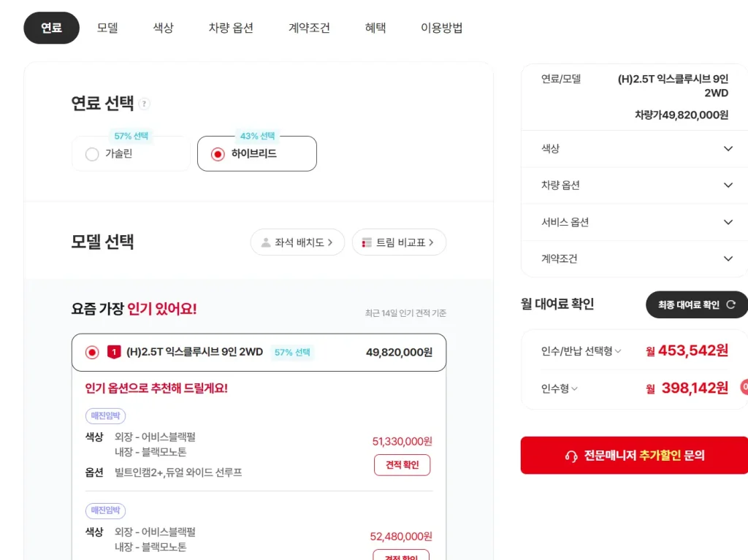
Task: Select the (H)2.5T 익스클루시브 9인 2WD radio
Action: (x=92, y=352)
